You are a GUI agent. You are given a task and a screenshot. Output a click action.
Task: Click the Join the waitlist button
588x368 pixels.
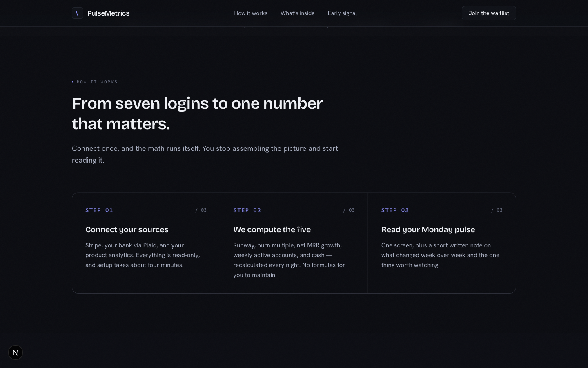point(489,13)
